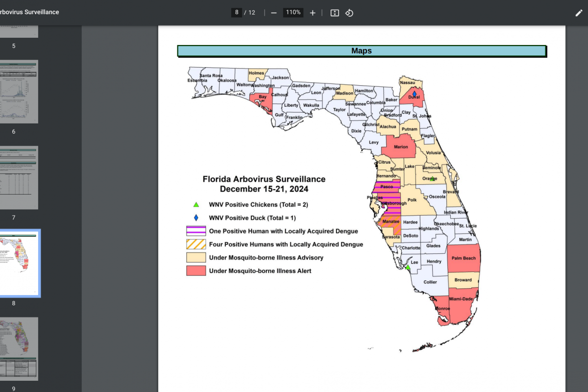Click the blue diamond in the legend

(196, 218)
